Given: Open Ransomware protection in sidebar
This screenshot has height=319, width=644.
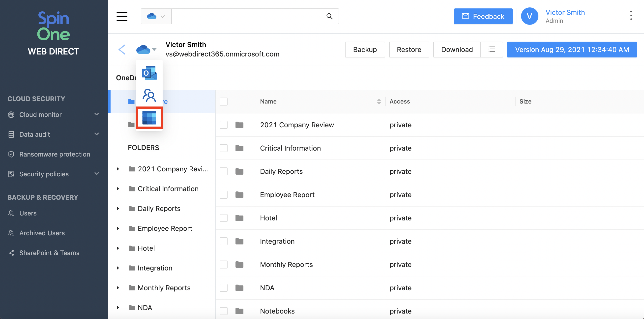Looking at the screenshot, I should coord(55,154).
